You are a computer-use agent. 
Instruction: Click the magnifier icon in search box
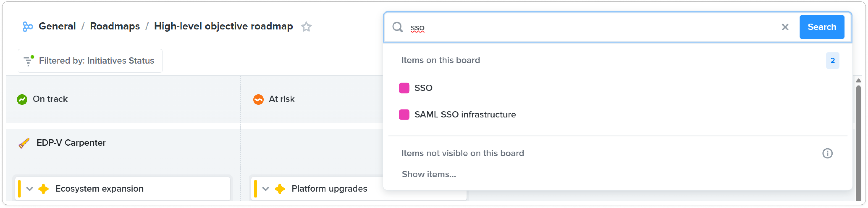click(x=397, y=27)
